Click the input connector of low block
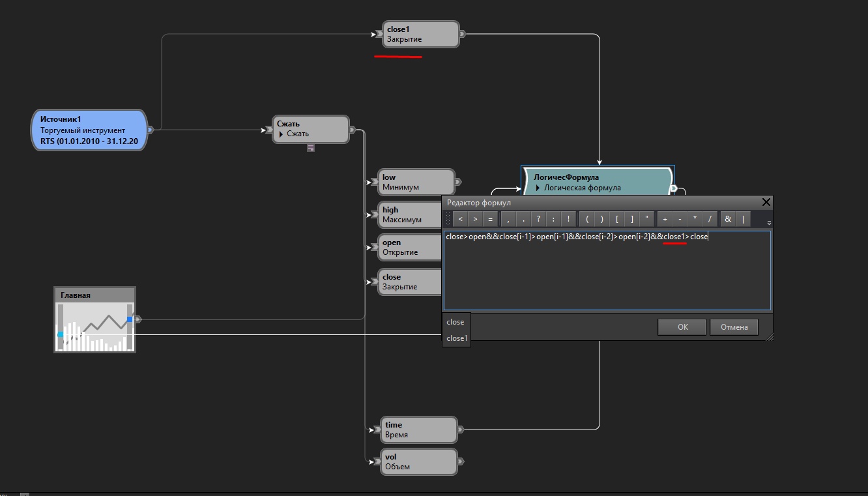This screenshot has width=868, height=496. 374,182
